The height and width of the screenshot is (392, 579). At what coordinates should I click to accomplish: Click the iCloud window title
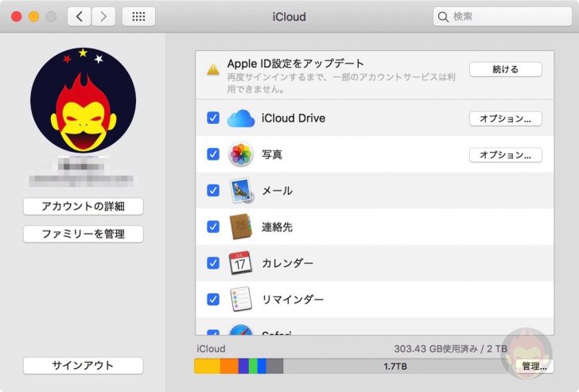(289, 17)
